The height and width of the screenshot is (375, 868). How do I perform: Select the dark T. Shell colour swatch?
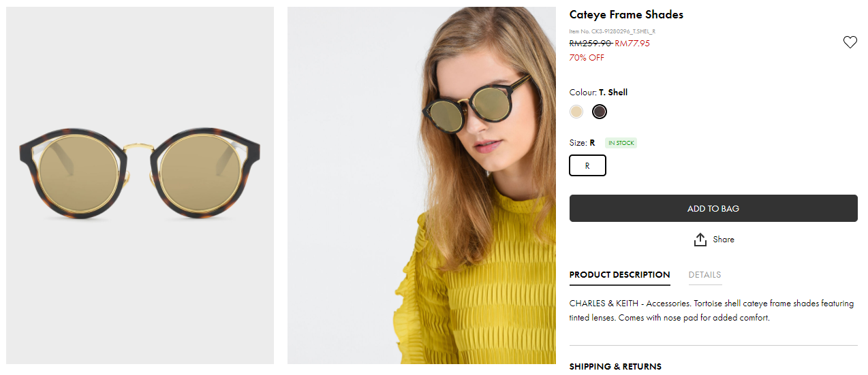coord(600,112)
